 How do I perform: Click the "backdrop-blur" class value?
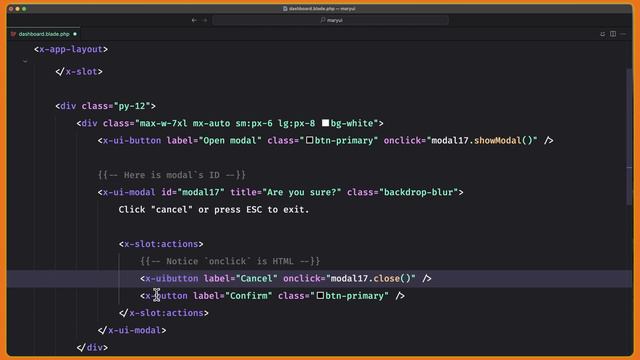click(419, 192)
